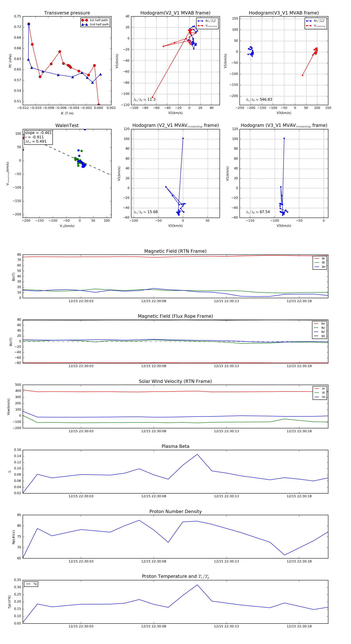
Task: Click the "Tp" legend entry
Action: tap(31, 584)
